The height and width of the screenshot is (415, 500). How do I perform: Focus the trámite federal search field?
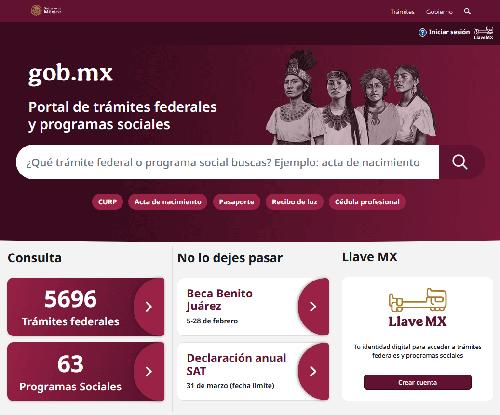(x=227, y=162)
